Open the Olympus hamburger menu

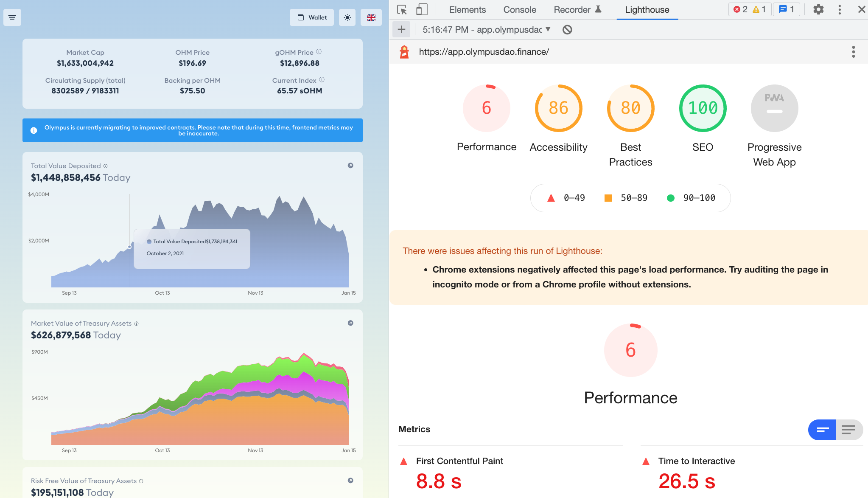click(12, 17)
